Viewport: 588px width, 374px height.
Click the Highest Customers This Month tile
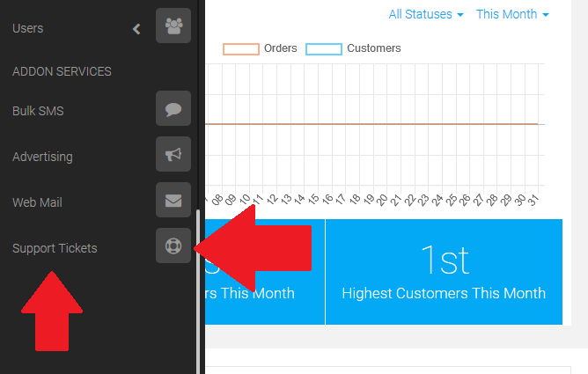[x=444, y=272]
